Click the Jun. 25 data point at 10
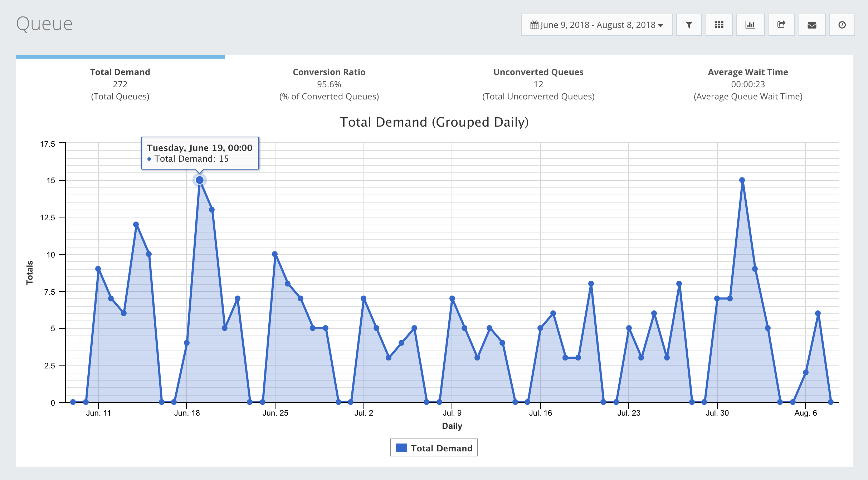Viewport: 868px width, 480px height. click(x=275, y=254)
